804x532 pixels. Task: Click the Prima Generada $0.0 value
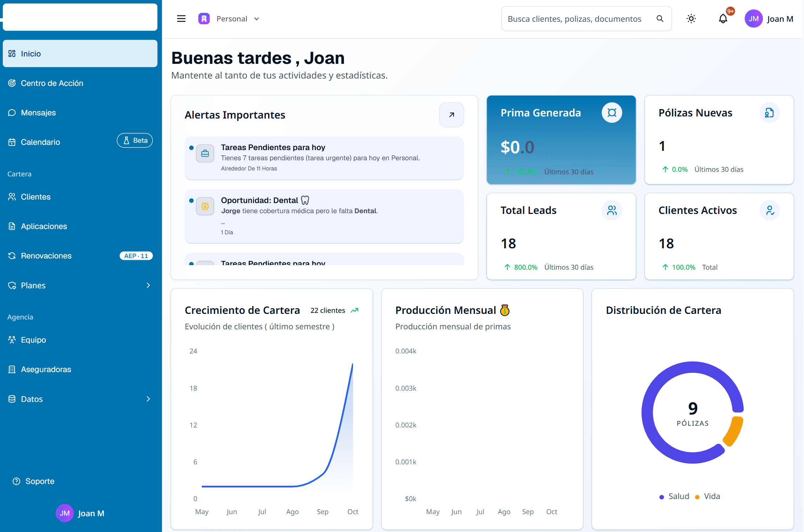point(517,147)
